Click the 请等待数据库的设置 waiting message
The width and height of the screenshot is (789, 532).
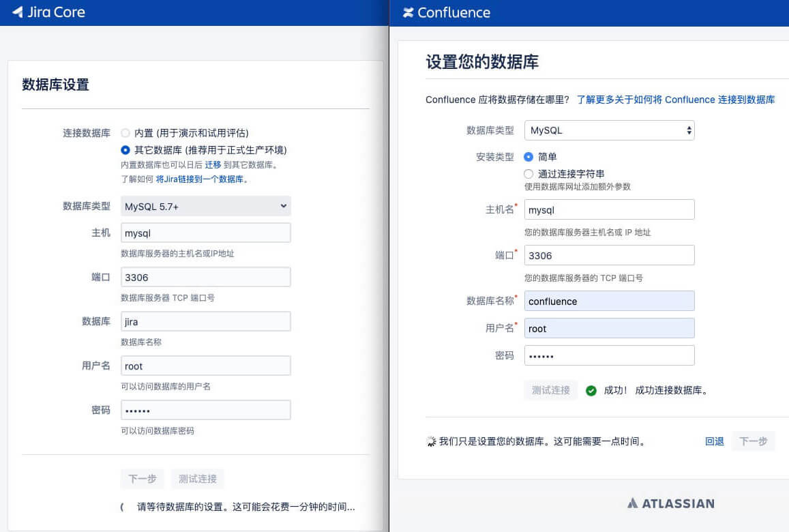click(x=246, y=507)
